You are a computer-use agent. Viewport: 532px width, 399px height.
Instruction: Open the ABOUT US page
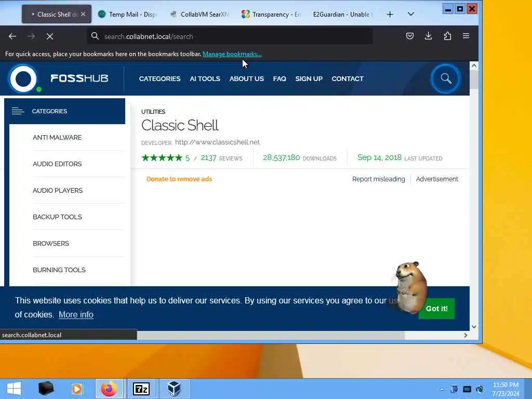[247, 79]
